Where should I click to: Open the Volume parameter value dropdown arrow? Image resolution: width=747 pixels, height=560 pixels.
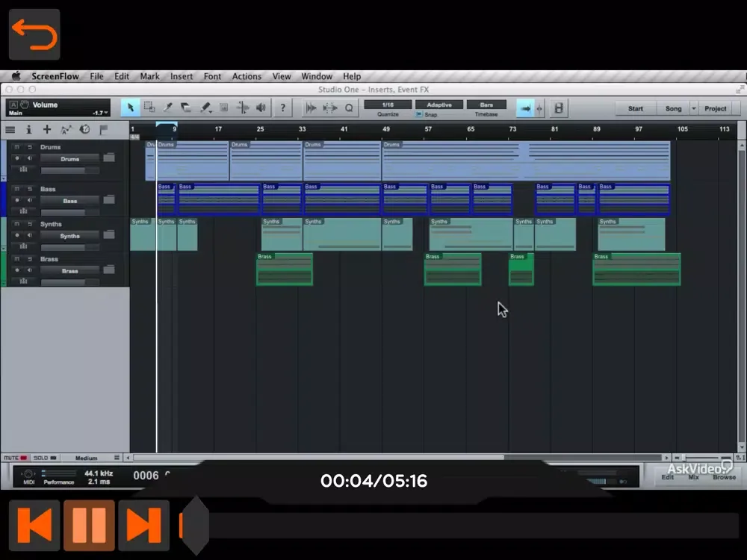coord(106,113)
